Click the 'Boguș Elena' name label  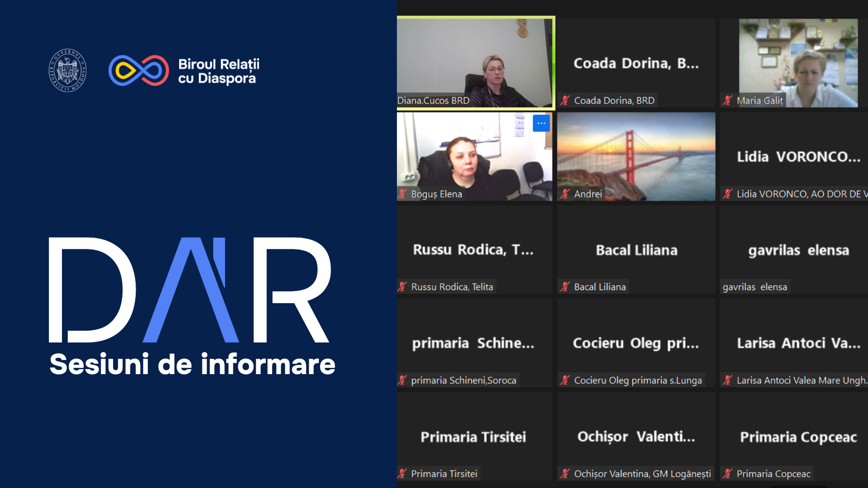point(437,194)
